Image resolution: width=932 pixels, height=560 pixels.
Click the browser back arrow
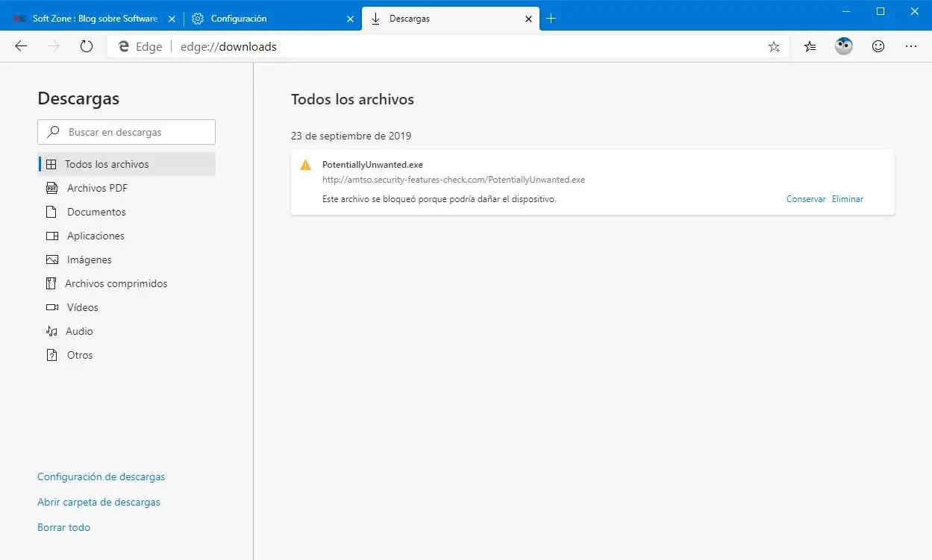coord(21,46)
